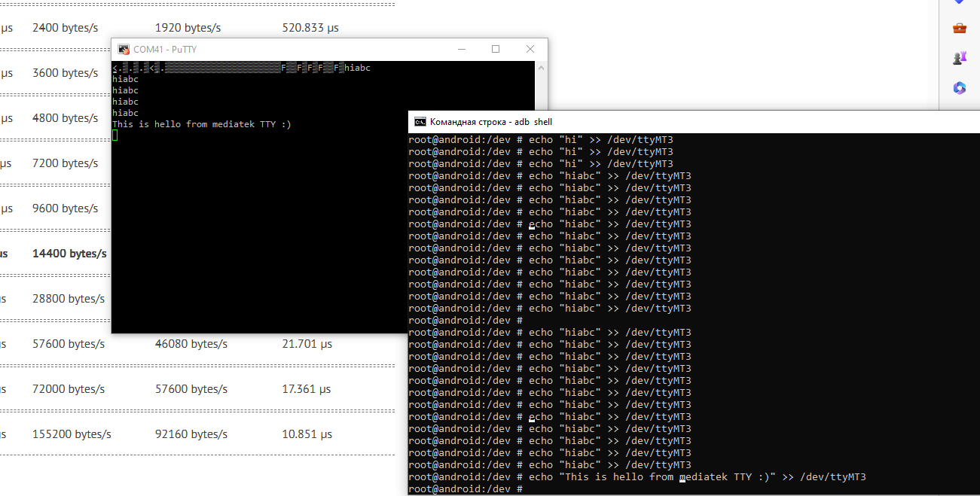Click the '92160 bytes/s' table cell
The width and height of the screenshot is (980, 496).
click(x=191, y=434)
